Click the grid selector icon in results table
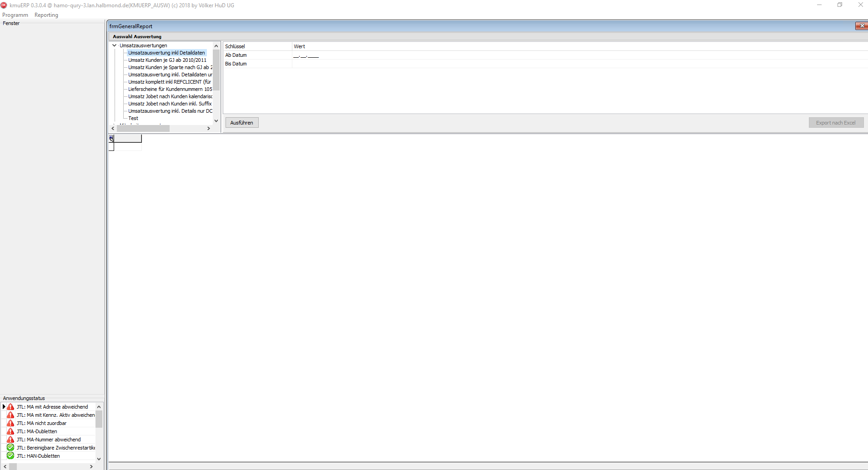 pos(111,138)
